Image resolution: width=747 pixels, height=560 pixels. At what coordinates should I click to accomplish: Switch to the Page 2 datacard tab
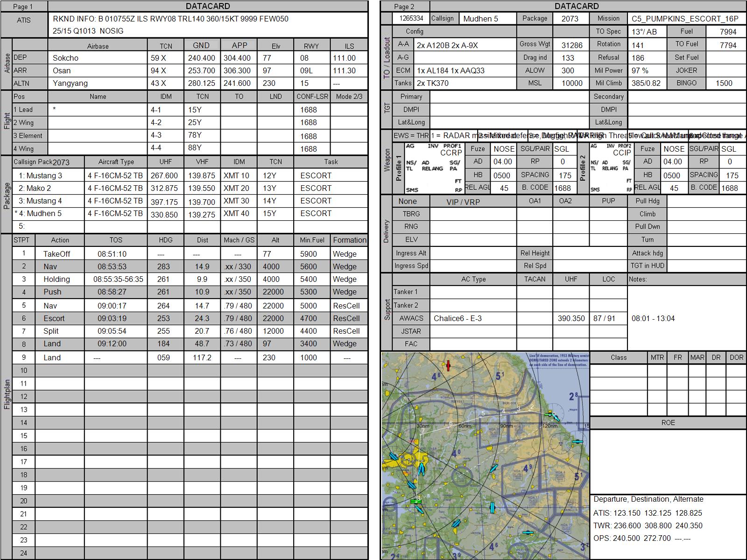(x=404, y=7)
